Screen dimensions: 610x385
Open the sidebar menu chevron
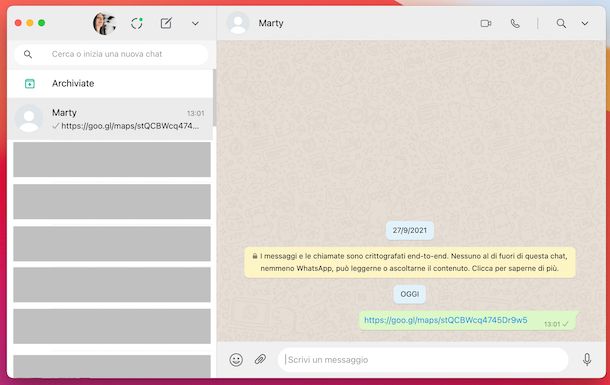click(195, 23)
